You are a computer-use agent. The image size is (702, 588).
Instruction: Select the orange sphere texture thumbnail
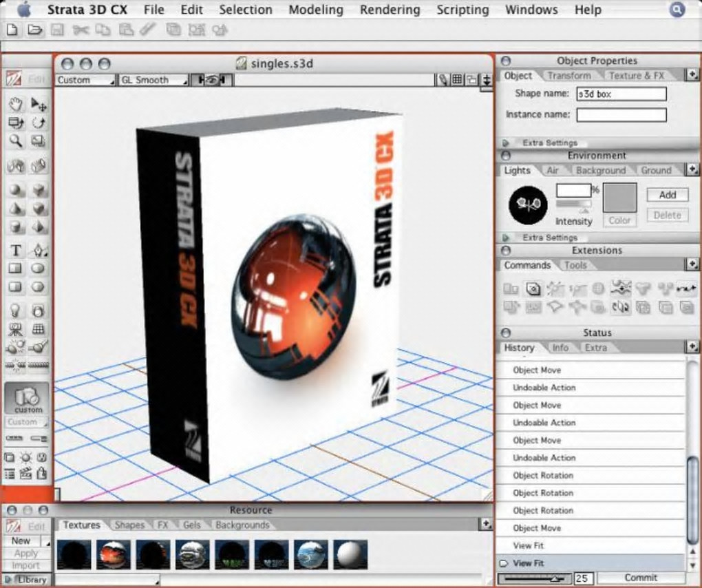point(114,554)
